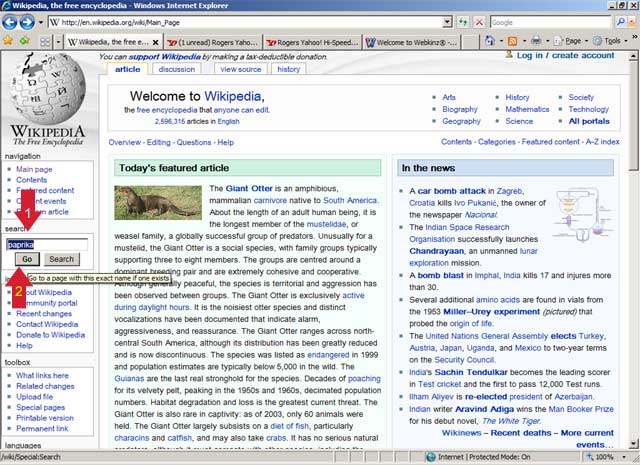Click the orange RSS feeds icon
The width and height of the screenshot is (640, 465).
[513, 41]
